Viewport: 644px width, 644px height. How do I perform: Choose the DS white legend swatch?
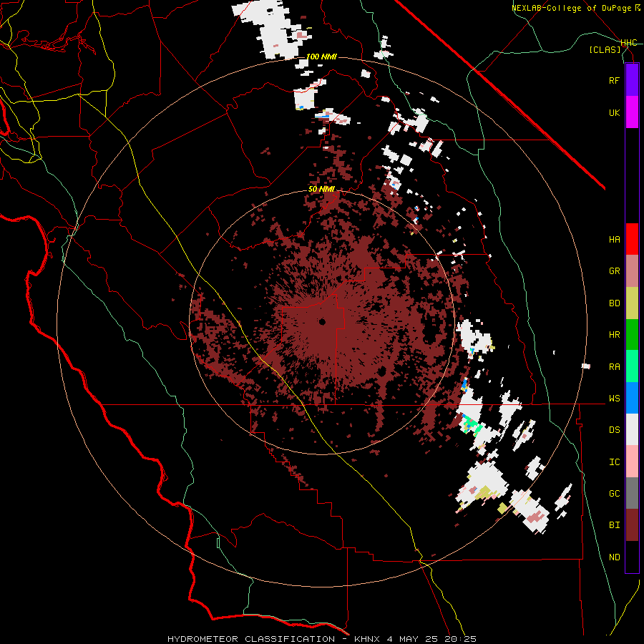click(632, 429)
